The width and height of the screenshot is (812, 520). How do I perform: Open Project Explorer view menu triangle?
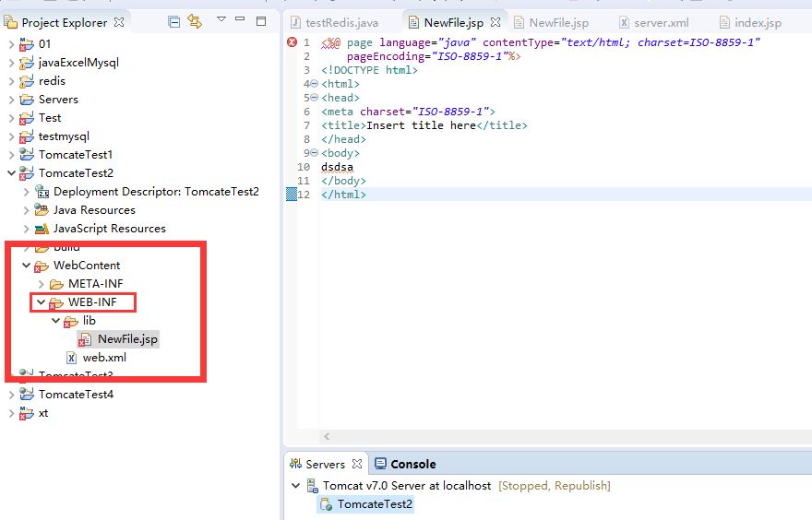click(x=221, y=19)
